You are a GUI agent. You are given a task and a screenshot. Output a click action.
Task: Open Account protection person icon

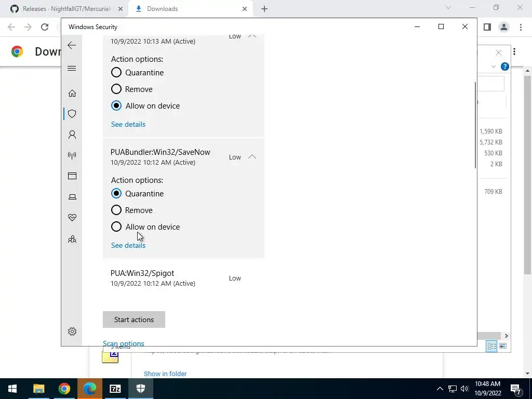[x=72, y=135]
